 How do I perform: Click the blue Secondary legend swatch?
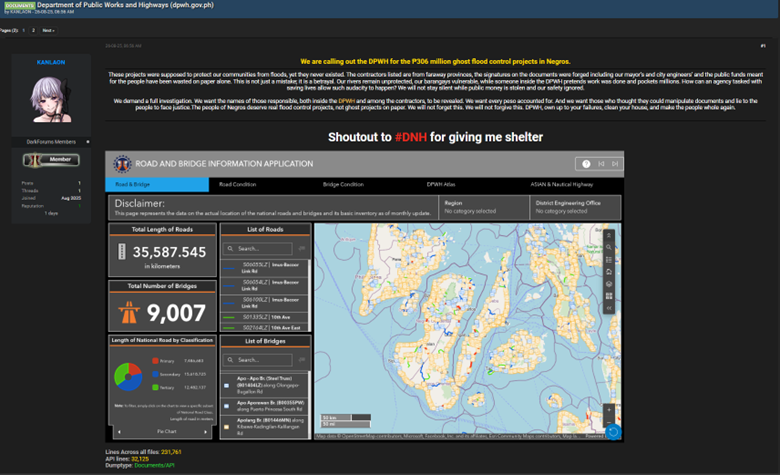coord(155,374)
